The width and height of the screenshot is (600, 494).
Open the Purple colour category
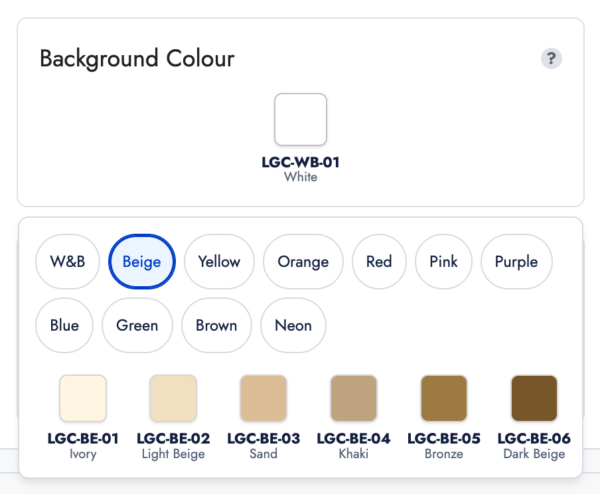[516, 262]
